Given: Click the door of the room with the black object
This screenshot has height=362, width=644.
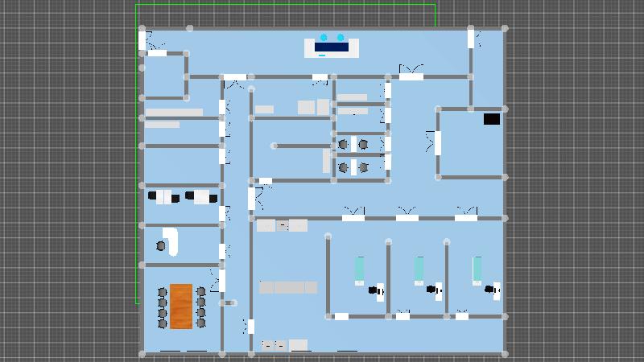Looking at the screenshot, I should [x=438, y=143].
